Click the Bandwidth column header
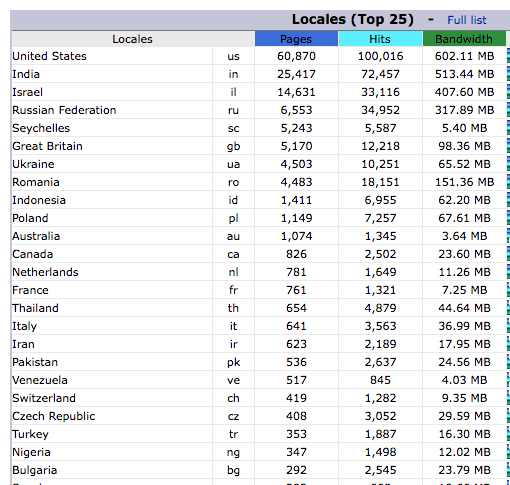 point(464,39)
